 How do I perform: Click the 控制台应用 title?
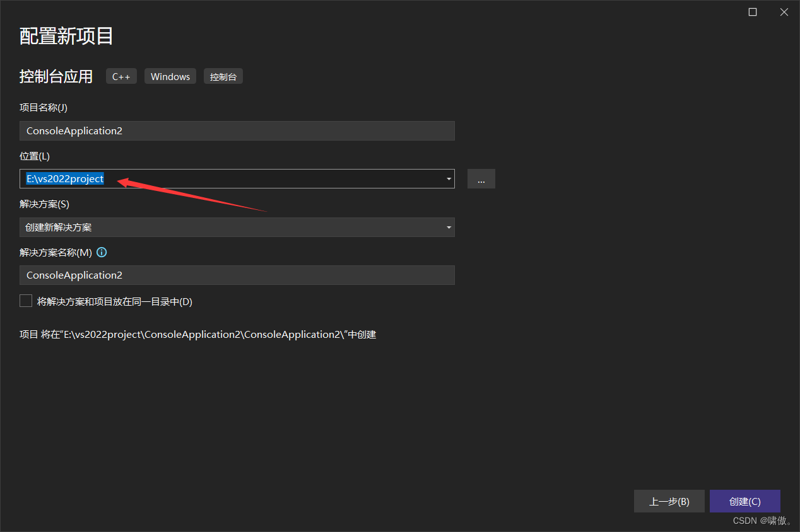pyautogui.click(x=56, y=76)
